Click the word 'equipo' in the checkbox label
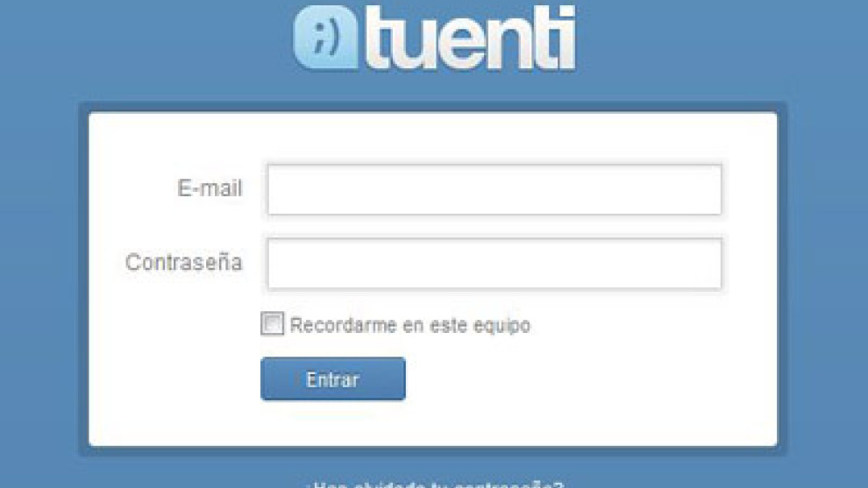The height and width of the screenshot is (488, 868). [x=502, y=327]
